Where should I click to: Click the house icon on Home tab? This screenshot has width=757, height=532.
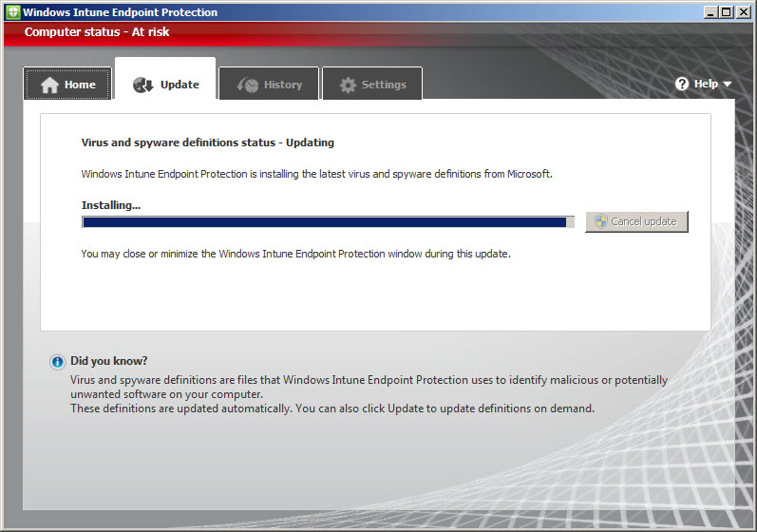click(49, 85)
